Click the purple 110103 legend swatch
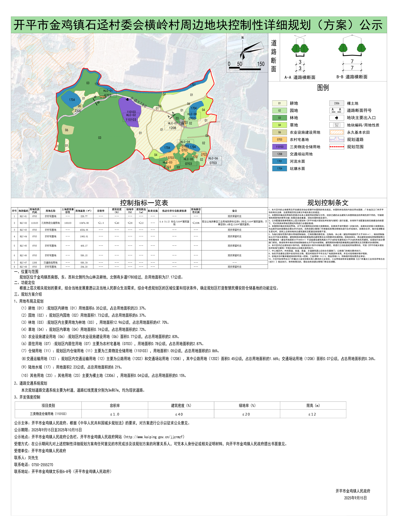The height and width of the screenshot is (532, 398). pos(279,147)
